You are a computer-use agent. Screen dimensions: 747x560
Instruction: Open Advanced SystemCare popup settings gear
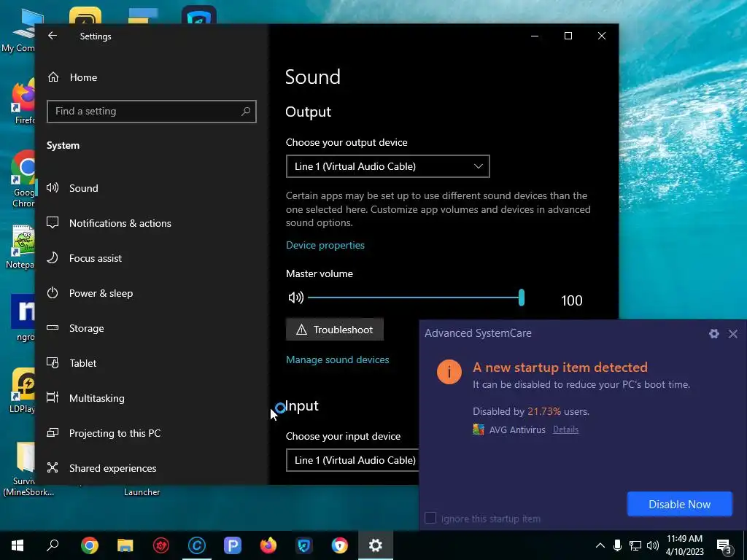(x=713, y=334)
